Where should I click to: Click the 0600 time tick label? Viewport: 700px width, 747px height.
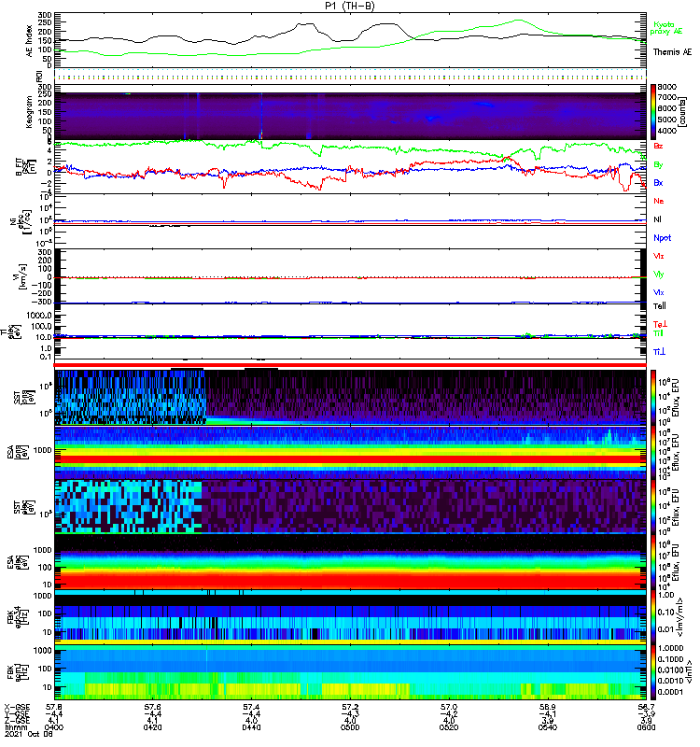646,727
